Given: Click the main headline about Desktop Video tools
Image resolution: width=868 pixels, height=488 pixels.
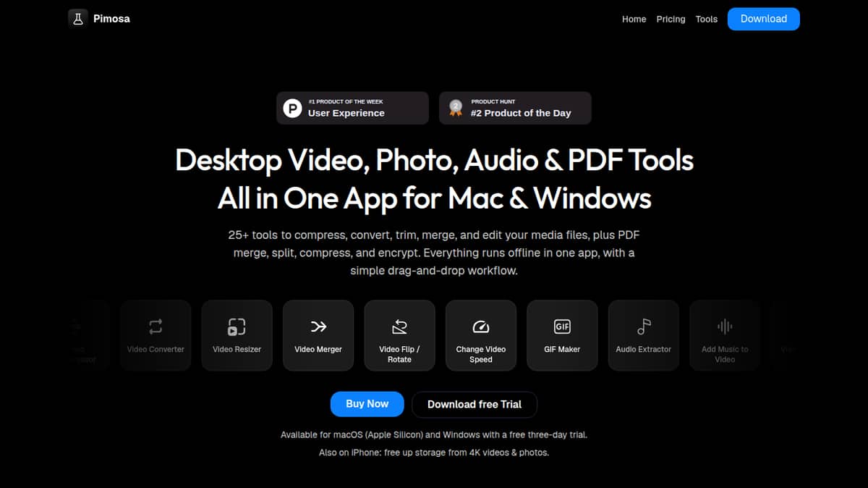Looking at the screenshot, I should (x=434, y=178).
